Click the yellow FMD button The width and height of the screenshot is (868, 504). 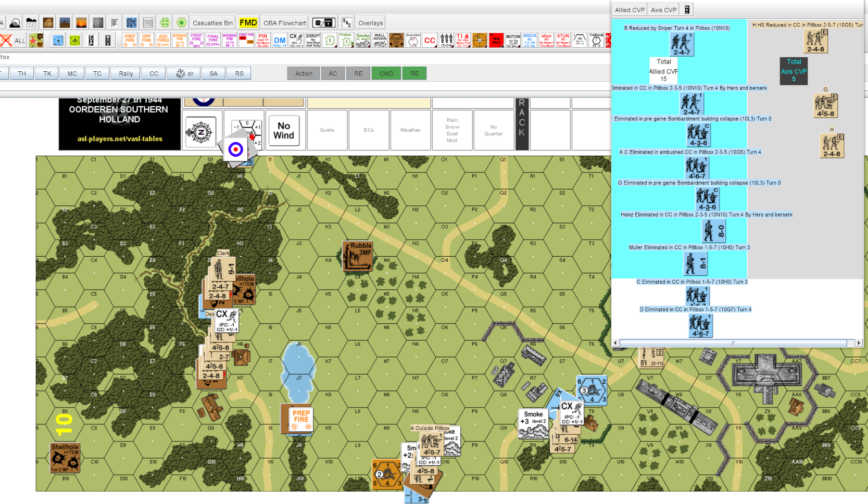248,23
